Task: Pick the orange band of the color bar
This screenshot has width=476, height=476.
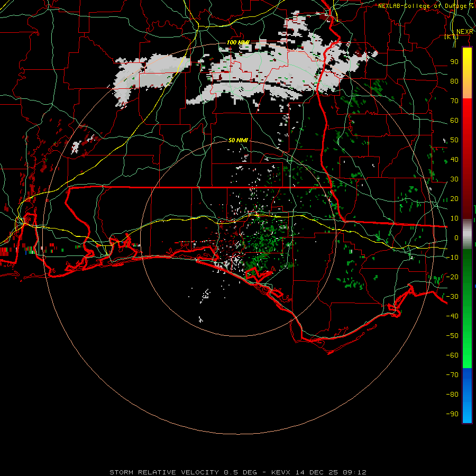Action: pos(467,89)
